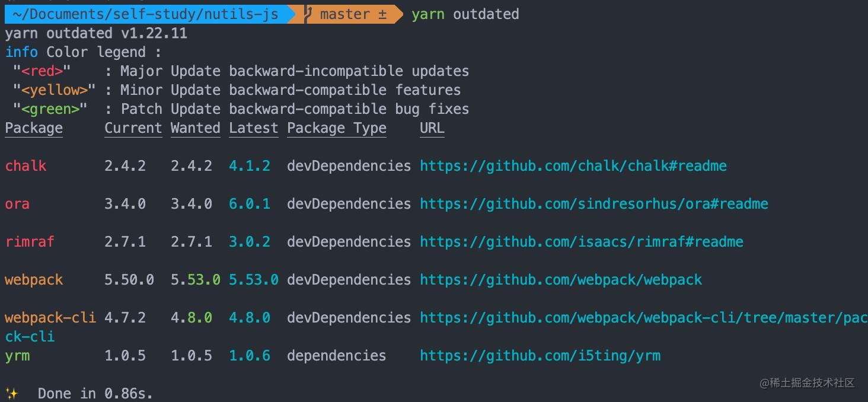The height and width of the screenshot is (402, 868).
Task: Click the info label in the legend
Action: pyautogui.click(x=21, y=52)
